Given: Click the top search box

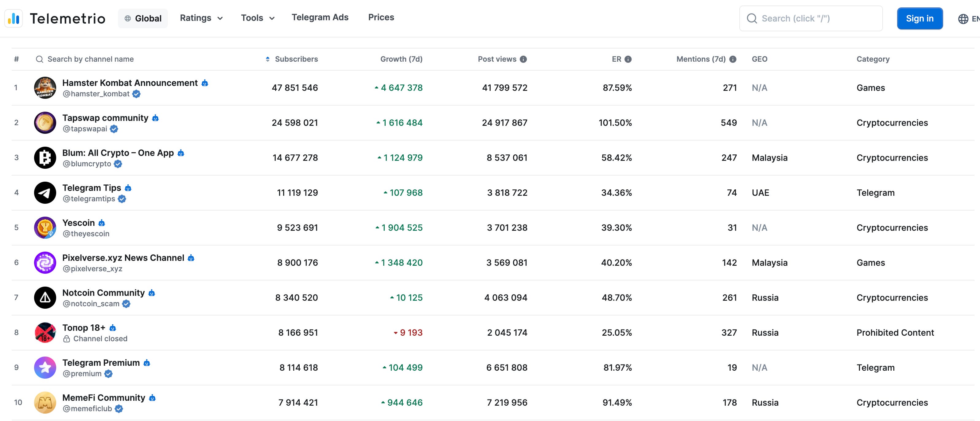Looking at the screenshot, I should click(811, 18).
